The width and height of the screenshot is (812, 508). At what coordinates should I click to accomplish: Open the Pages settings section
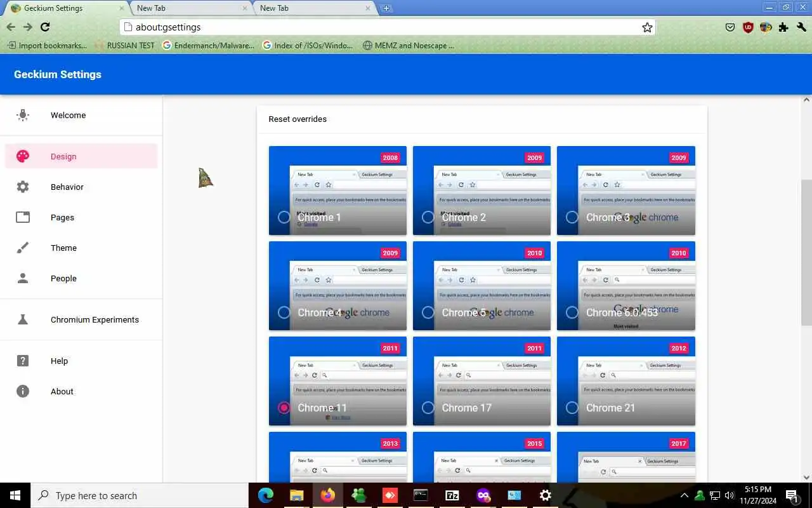click(x=81, y=217)
